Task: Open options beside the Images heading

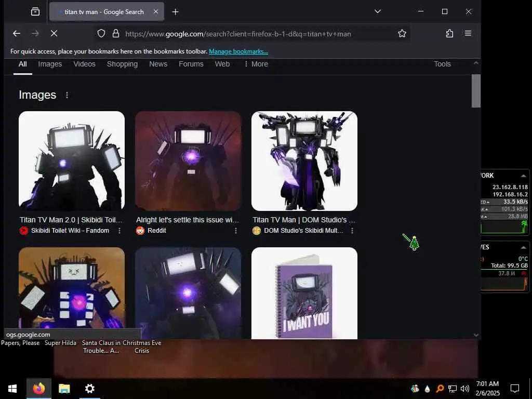Action: (x=67, y=95)
